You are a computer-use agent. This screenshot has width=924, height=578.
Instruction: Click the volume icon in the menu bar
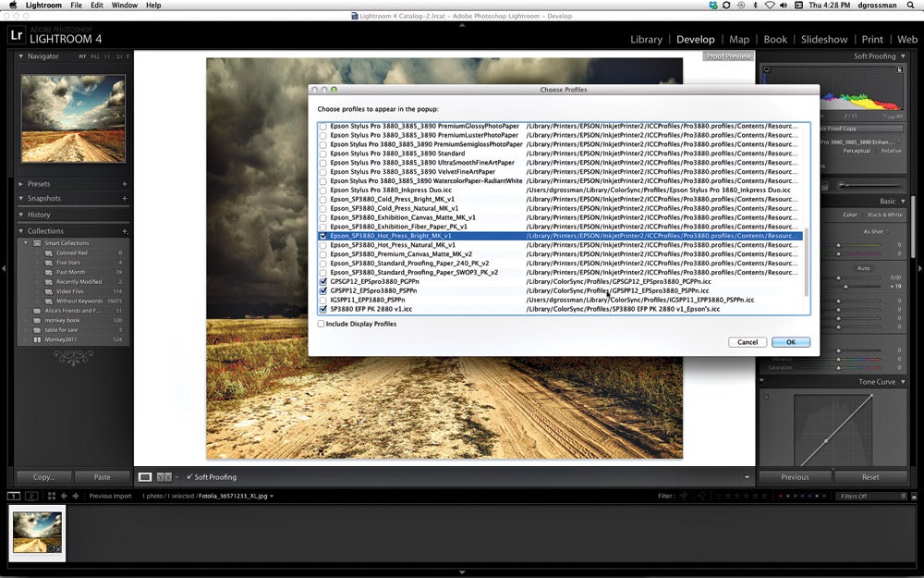tap(784, 6)
